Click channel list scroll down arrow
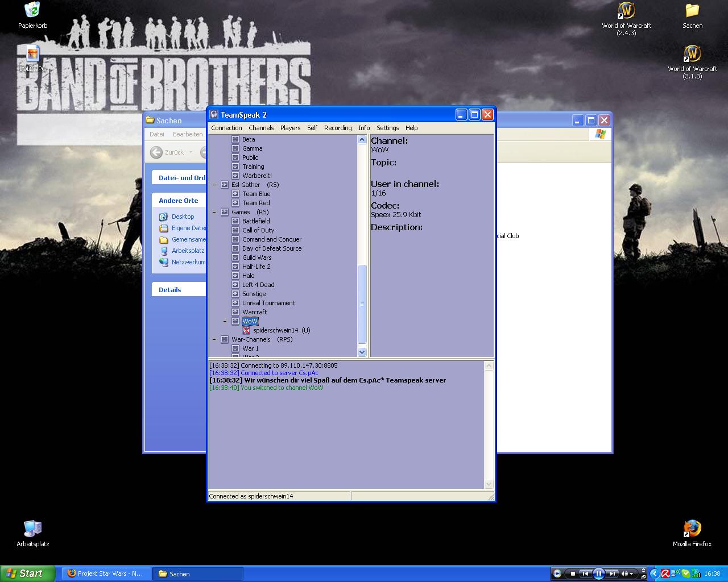Image resolution: width=728 pixels, height=582 pixels. point(362,352)
